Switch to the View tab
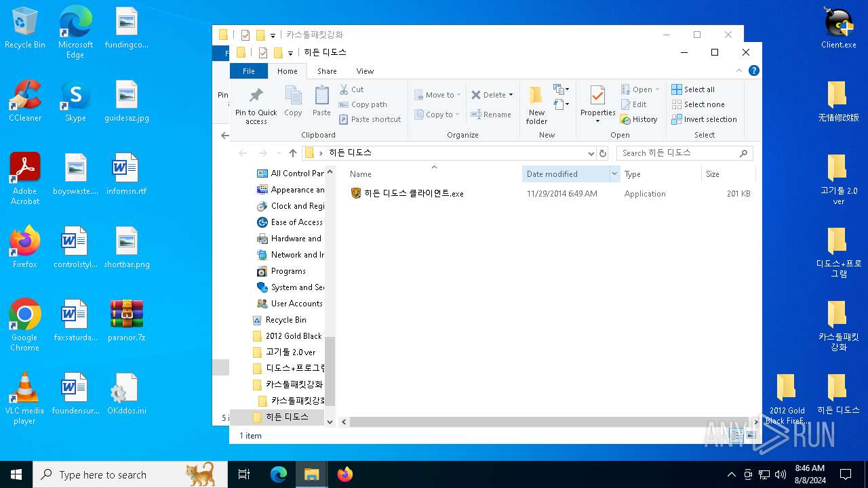This screenshot has width=868, height=488. click(365, 71)
